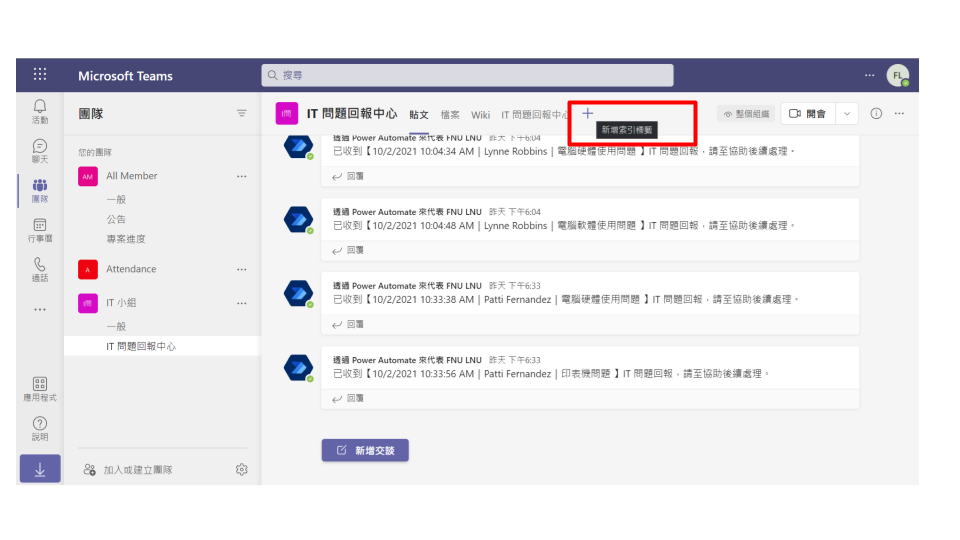Open 一般 channel under All Member
Viewport: 960px width, 540px height.
click(x=116, y=199)
